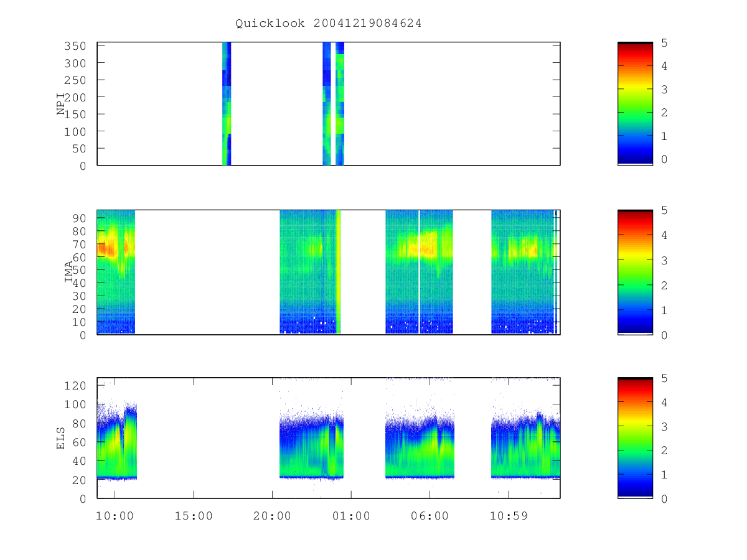The image size is (747, 560).
Task: Click the IMA panel colorbar
Action: (x=635, y=272)
